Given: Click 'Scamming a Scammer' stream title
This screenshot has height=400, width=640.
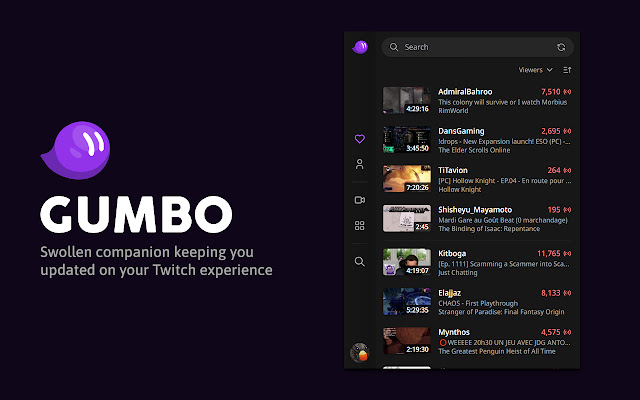Looking at the screenshot, I should pos(504,264).
